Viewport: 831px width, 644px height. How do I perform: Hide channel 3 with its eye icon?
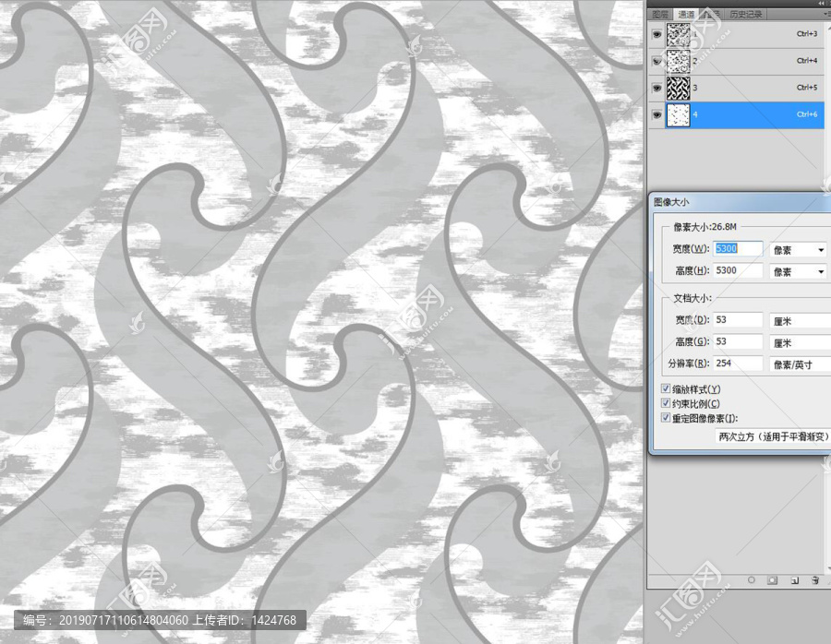pyautogui.click(x=657, y=88)
